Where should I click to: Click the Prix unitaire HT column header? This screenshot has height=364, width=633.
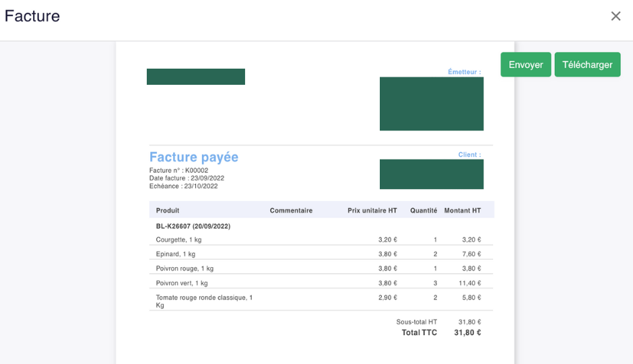372,211
